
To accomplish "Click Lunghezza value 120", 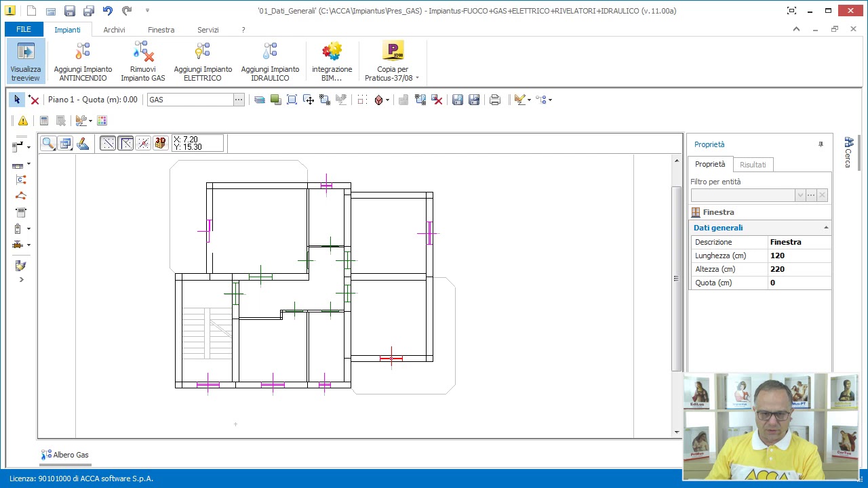I will coord(799,256).
